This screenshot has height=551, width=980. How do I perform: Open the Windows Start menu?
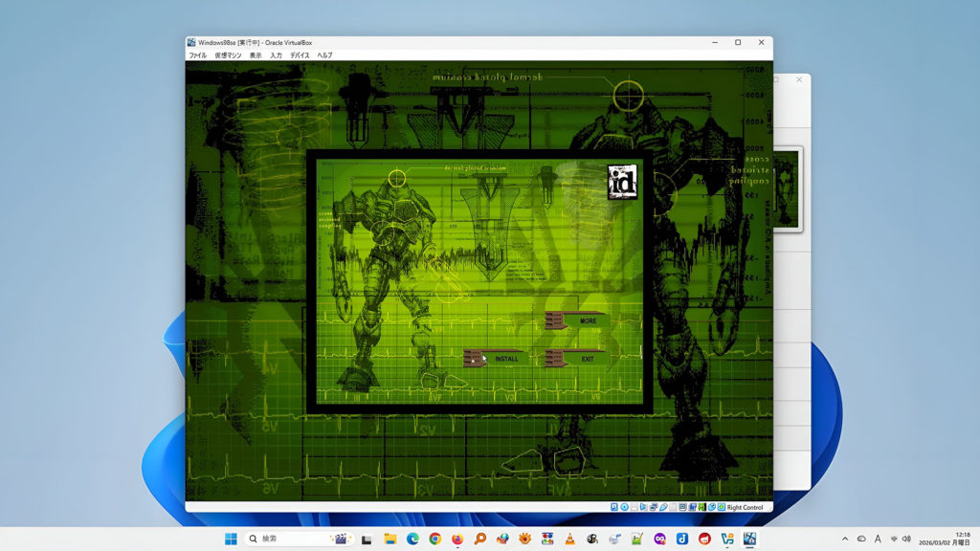pyautogui.click(x=231, y=540)
